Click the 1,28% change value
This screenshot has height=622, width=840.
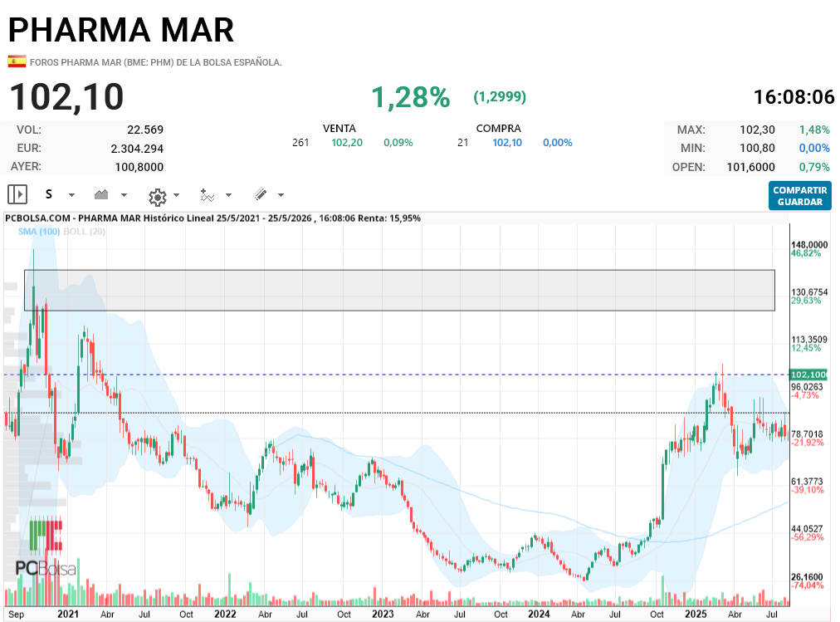(x=411, y=97)
